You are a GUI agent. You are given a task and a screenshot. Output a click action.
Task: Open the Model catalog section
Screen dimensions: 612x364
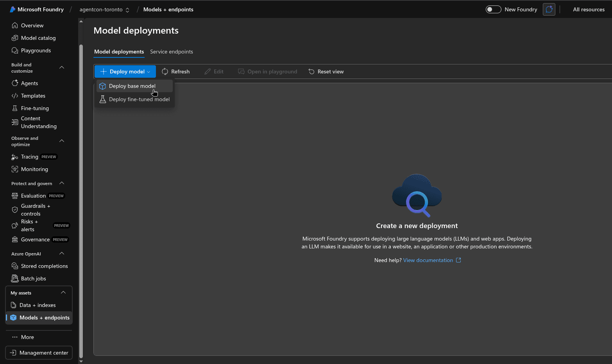pos(38,37)
